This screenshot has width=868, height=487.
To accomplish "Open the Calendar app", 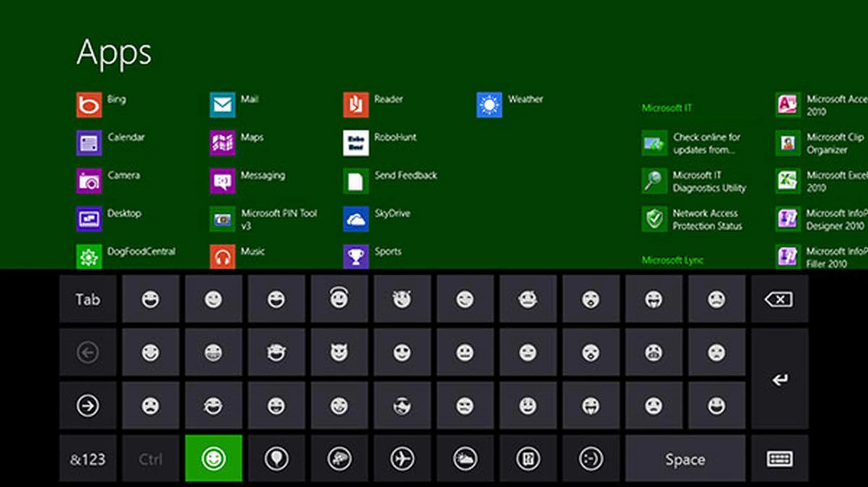I will (x=89, y=143).
